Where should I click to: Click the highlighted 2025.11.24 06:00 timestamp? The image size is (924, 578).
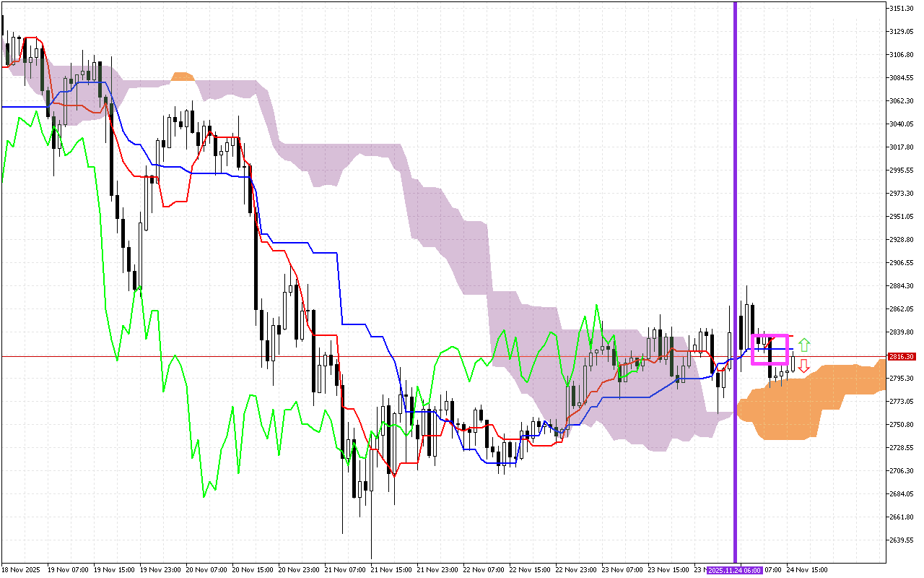pyautogui.click(x=734, y=570)
